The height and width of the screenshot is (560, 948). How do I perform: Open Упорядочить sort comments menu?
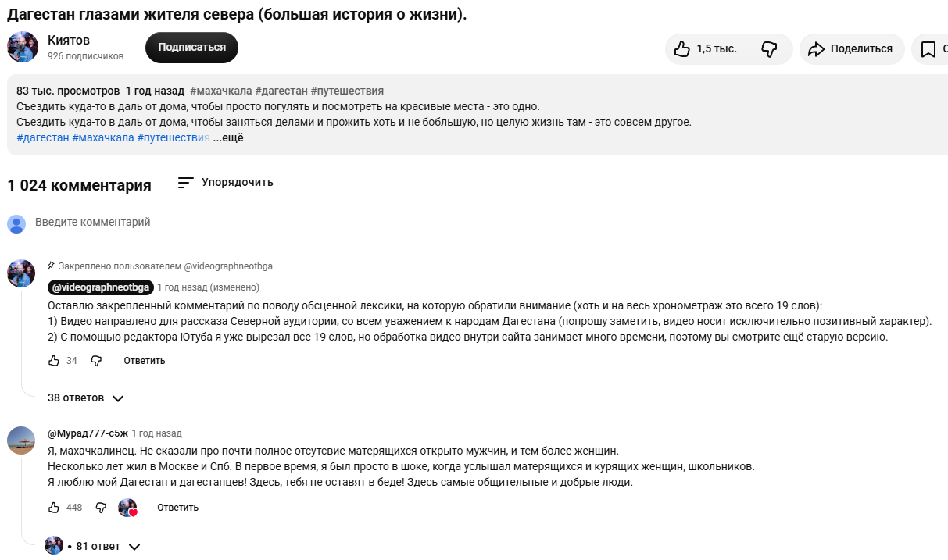[225, 182]
